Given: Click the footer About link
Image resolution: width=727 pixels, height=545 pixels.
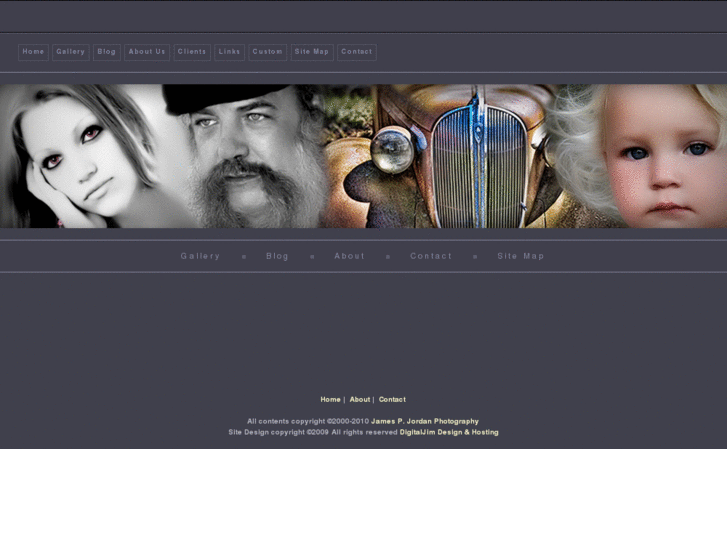Looking at the screenshot, I should (x=360, y=399).
